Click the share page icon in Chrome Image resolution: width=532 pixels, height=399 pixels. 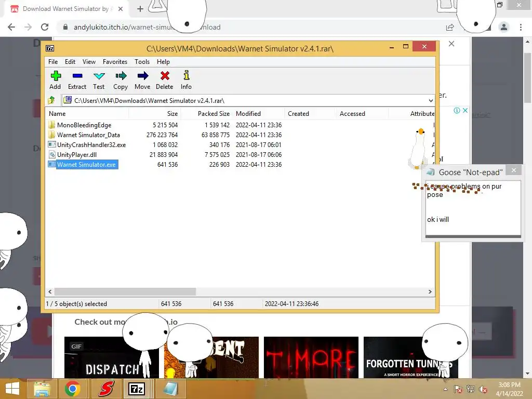point(450,27)
